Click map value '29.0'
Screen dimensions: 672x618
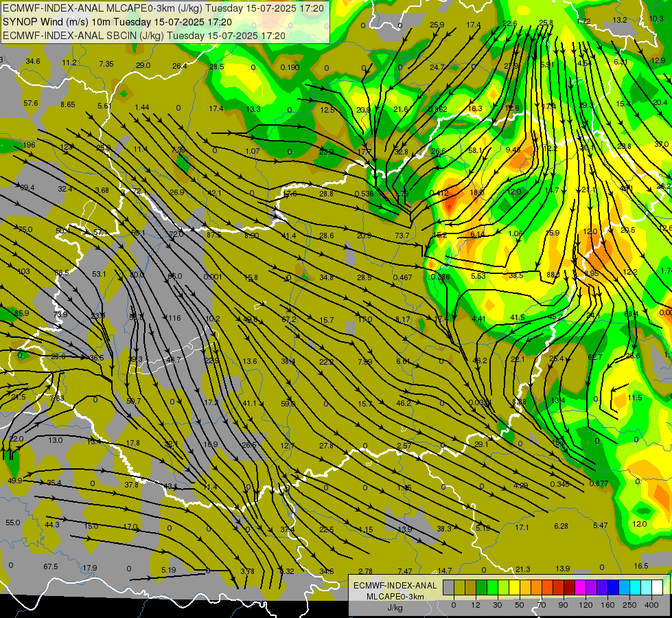coord(143,65)
